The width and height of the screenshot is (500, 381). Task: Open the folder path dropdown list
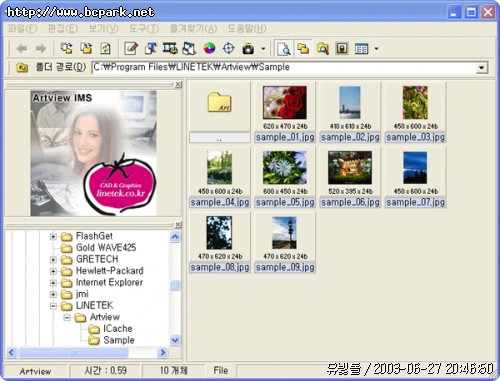tap(481, 68)
